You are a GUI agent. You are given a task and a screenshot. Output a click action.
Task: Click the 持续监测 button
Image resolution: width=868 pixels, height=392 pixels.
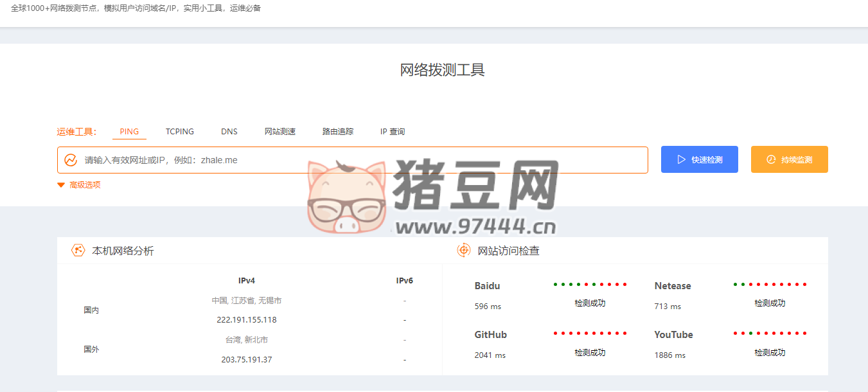pyautogui.click(x=789, y=159)
